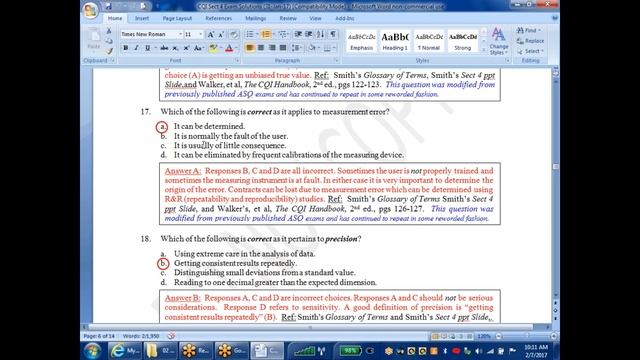Click the Save icon in Quick Access
Viewport: 640px width, 360px height.
coord(108,6)
